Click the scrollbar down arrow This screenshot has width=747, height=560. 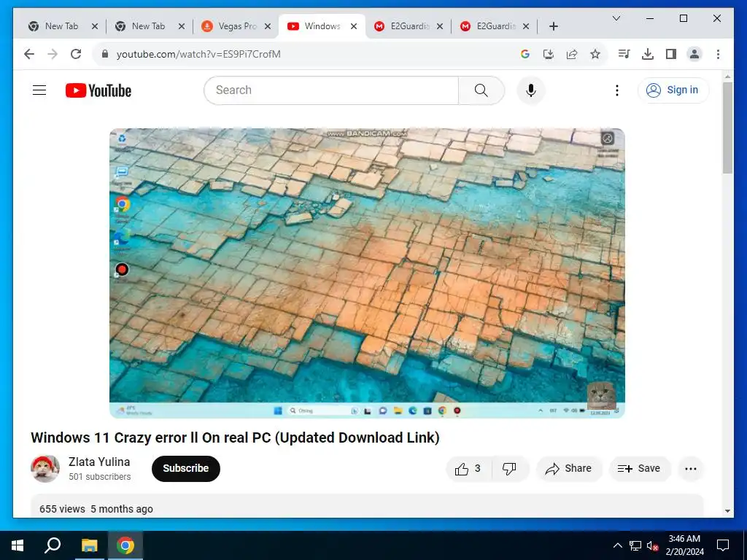coord(727,511)
